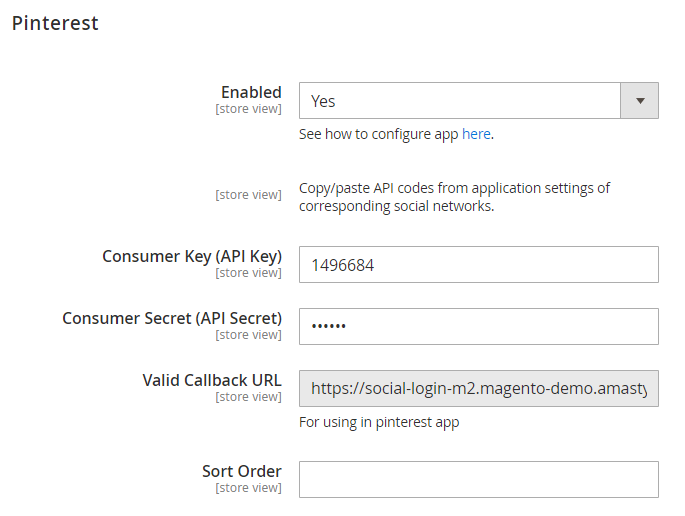Image resolution: width=685 pixels, height=516 pixels.
Task: Click the Sort Order label
Action: click(x=242, y=471)
